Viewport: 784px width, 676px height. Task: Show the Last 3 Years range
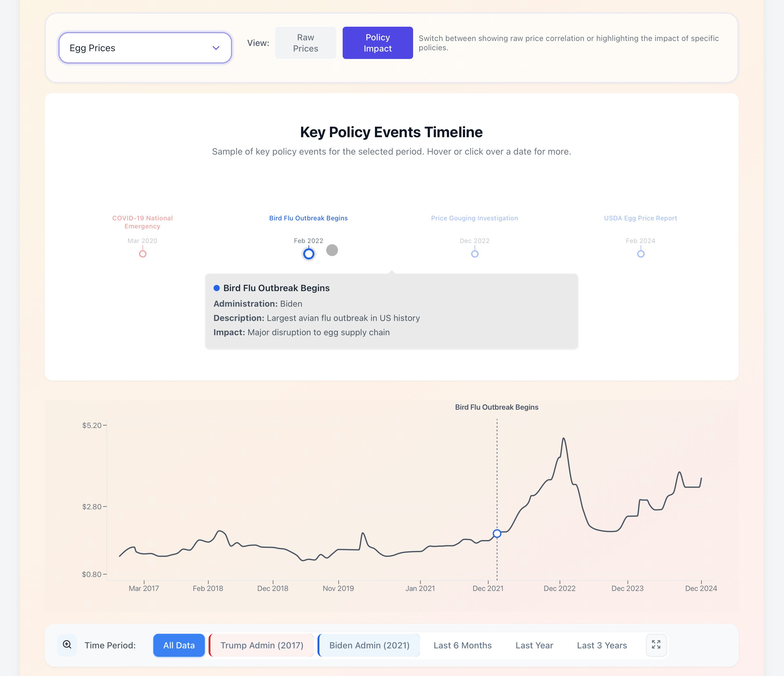click(x=602, y=645)
